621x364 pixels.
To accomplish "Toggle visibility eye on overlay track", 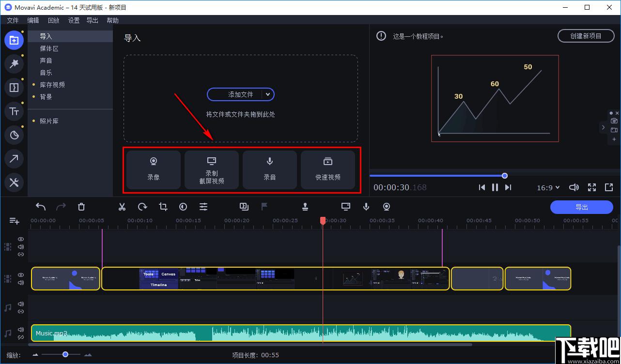I will pos(21,239).
